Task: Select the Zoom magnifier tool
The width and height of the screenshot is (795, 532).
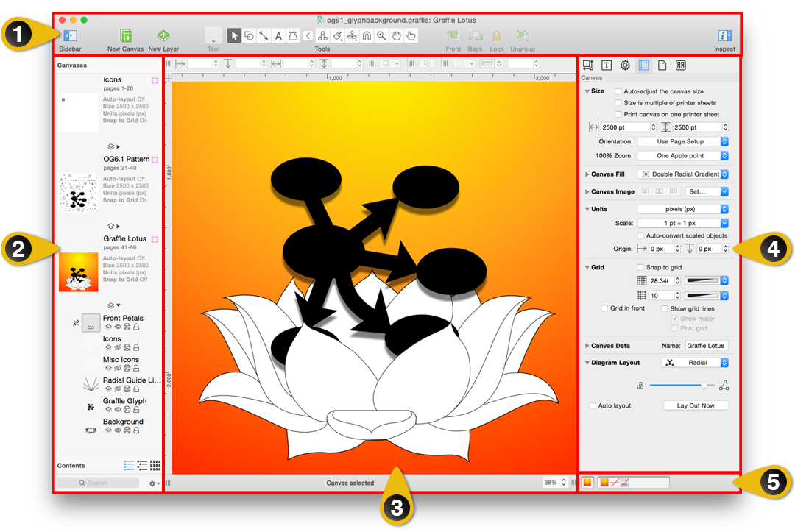Action: pos(381,35)
